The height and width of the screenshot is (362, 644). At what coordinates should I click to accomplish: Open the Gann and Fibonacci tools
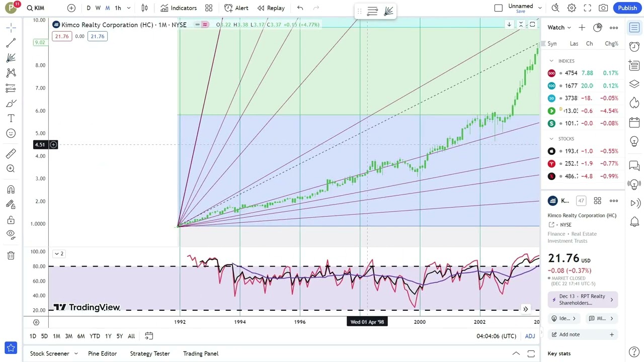click(11, 58)
